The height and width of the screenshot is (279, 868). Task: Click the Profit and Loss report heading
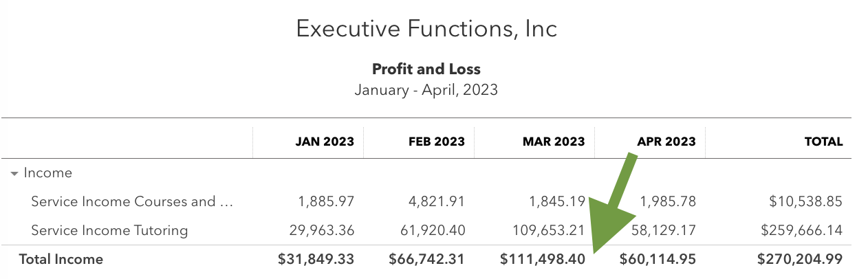(x=426, y=69)
